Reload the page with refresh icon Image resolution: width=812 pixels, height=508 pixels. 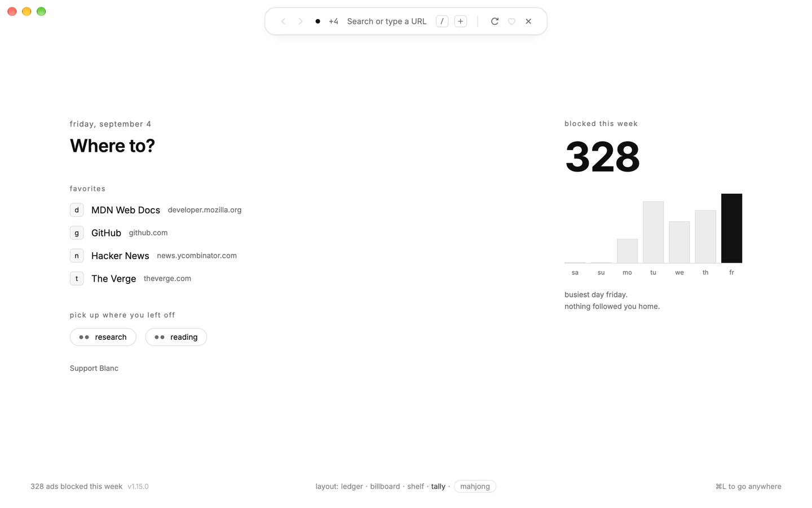495,21
